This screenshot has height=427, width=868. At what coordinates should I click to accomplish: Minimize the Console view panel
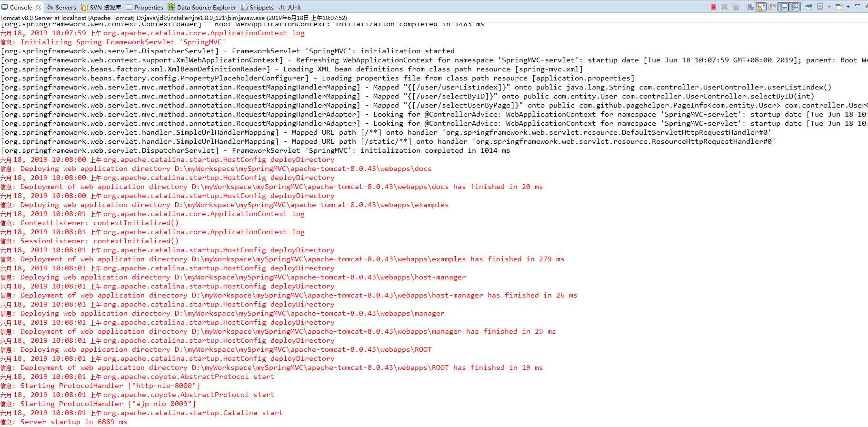point(858,6)
